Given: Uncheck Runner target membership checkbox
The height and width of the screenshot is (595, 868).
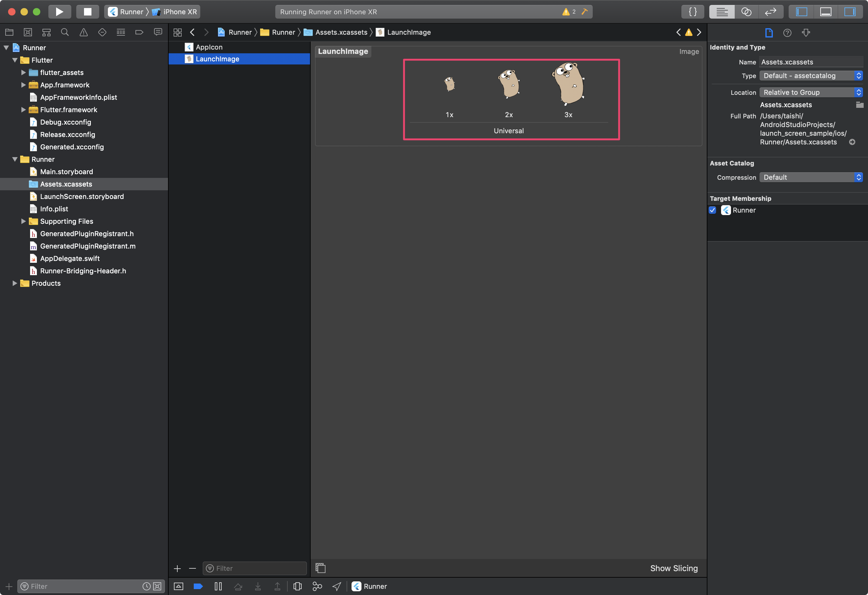Looking at the screenshot, I should [x=712, y=210].
